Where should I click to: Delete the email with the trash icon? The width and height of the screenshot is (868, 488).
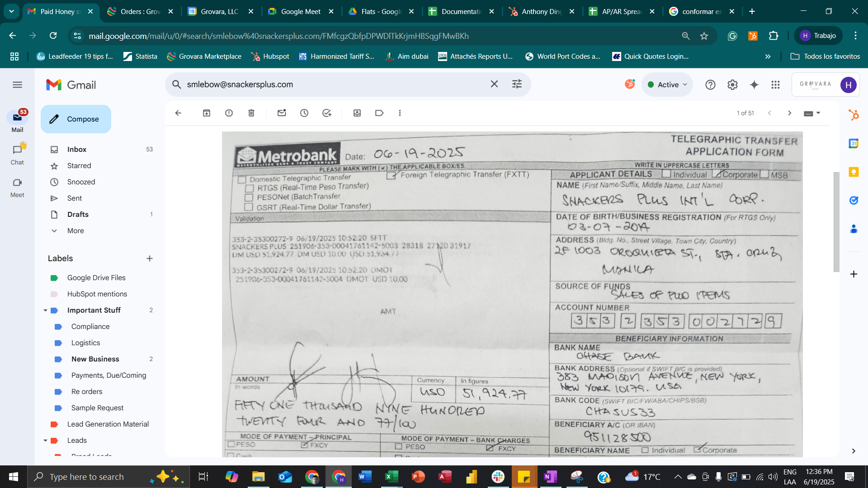(x=251, y=113)
